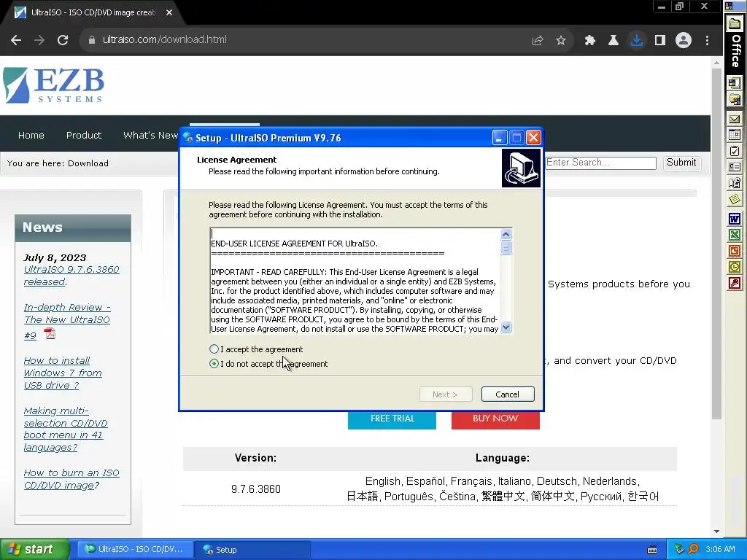The height and width of the screenshot is (560, 747).
Task: Open Chrome three-dot menu
Action: click(707, 41)
